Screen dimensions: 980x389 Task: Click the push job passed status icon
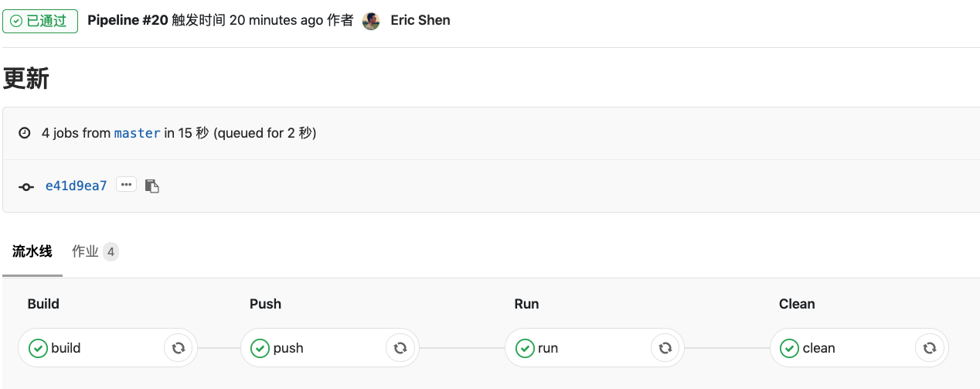click(x=260, y=348)
